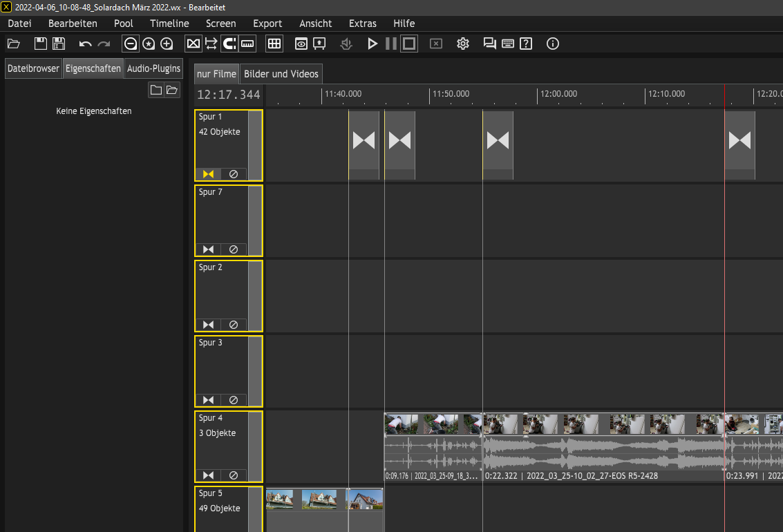Disable track Spur 7 with its slashed-circle icon
Image resolution: width=783 pixels, height=532 pixels.
click(x=233, y=249)
